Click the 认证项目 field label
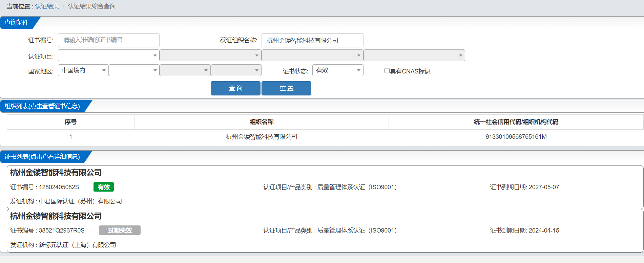 [41, 57]
